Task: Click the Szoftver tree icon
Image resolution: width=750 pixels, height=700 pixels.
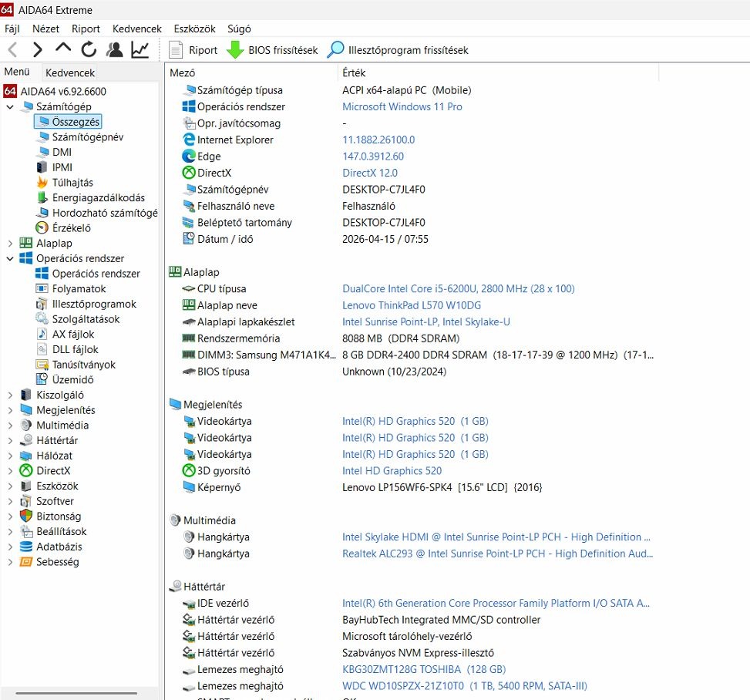Action: [x=26, y=501]
